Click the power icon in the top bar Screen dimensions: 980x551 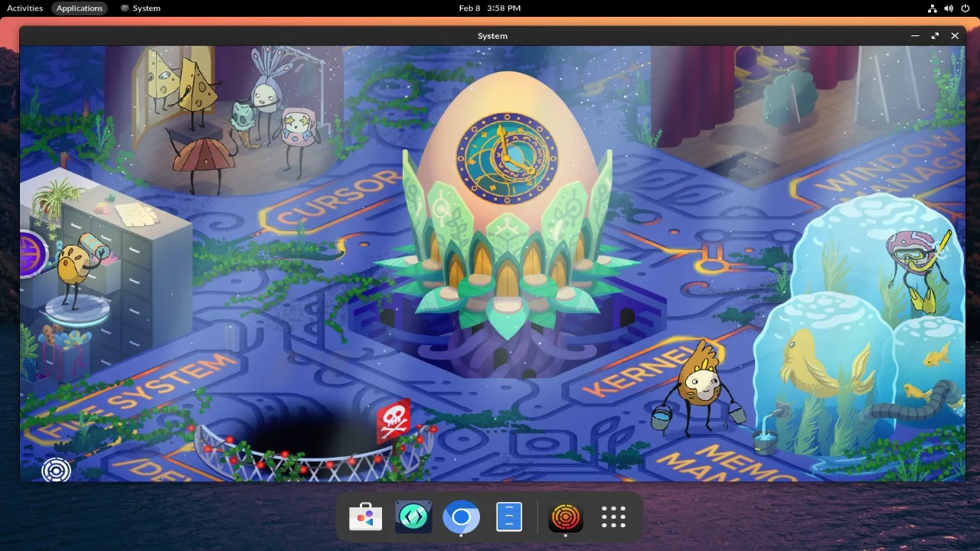(x=965, y=8)
